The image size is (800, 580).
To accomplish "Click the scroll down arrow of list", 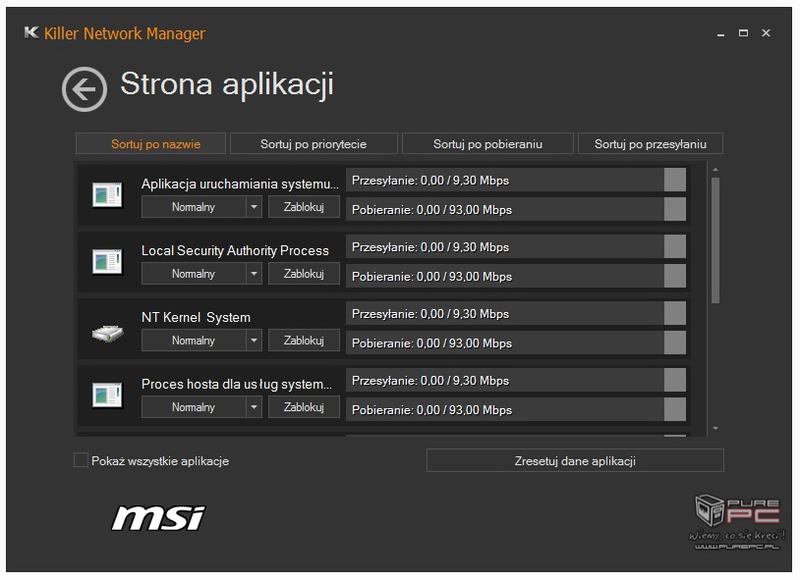I will tap(715, 428).
